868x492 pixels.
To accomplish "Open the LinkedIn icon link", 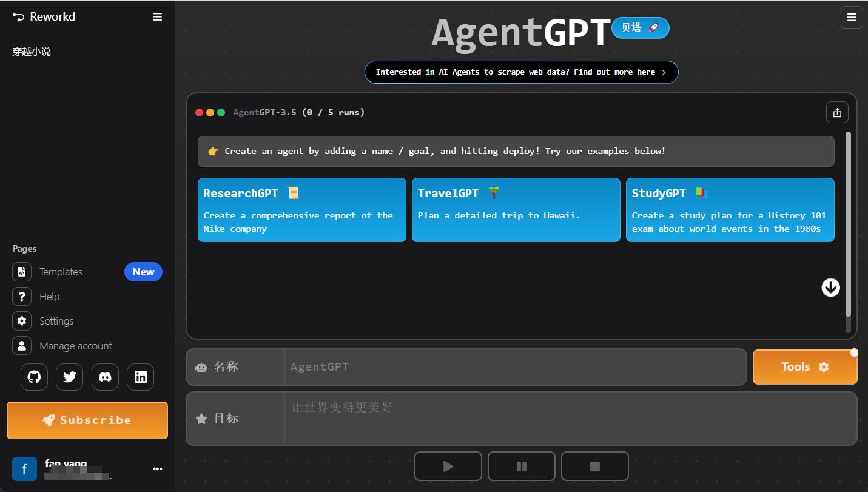I will (x=141, y=377).
